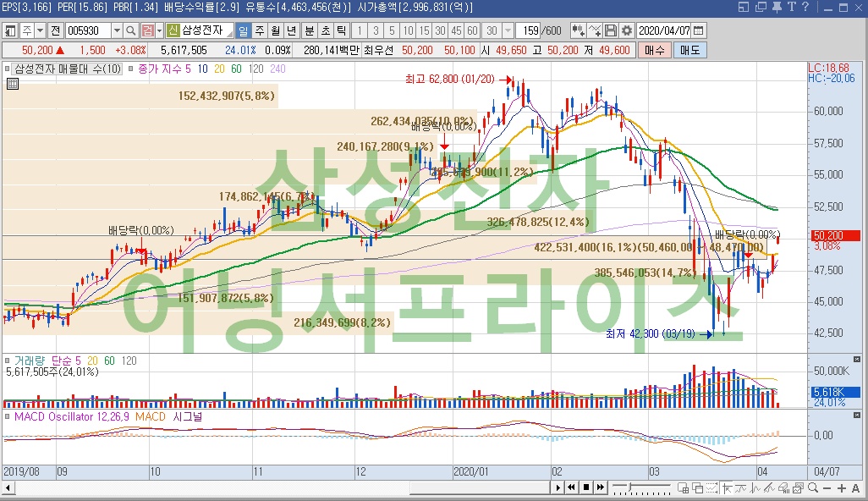Select the 일 daily chart period
Viewport: 868px width, 501px height.
(x=243, y=30)
